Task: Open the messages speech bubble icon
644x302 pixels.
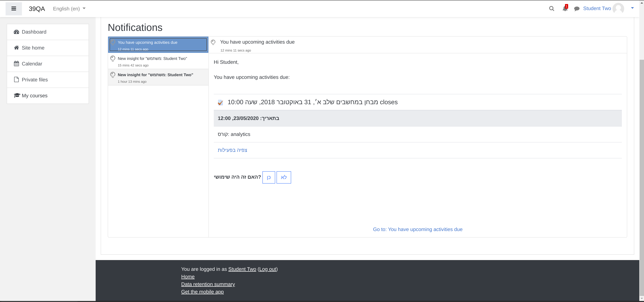Action: (577, 9)
